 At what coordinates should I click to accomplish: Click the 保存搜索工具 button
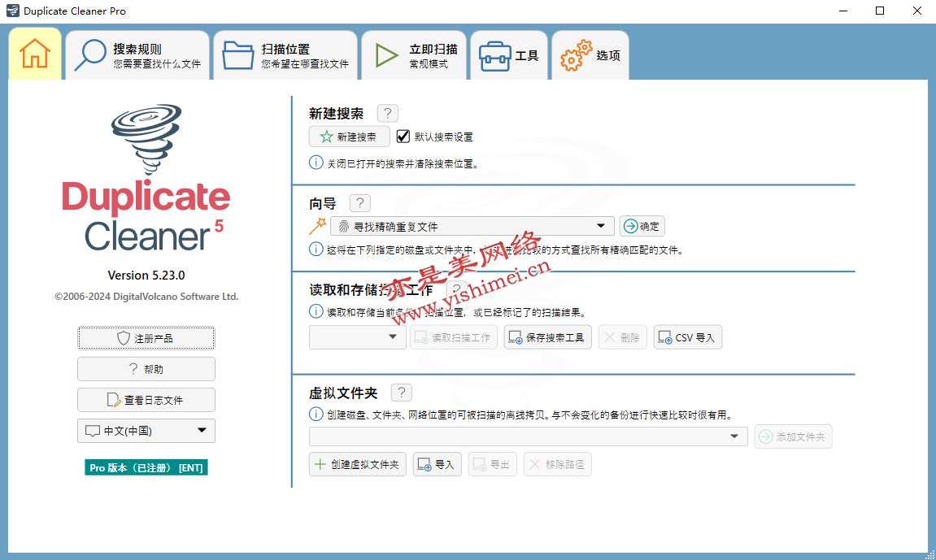coord(547,337)
